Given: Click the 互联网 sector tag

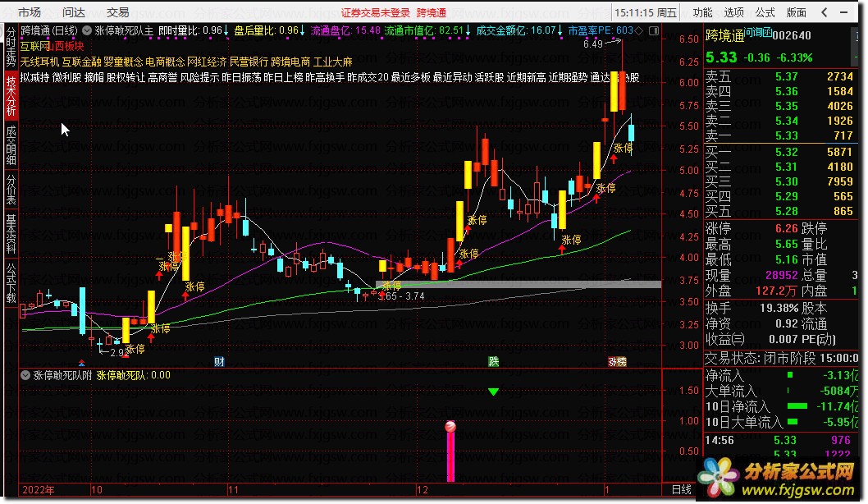Looking at the screenshot, I should [x=35, y=46].
